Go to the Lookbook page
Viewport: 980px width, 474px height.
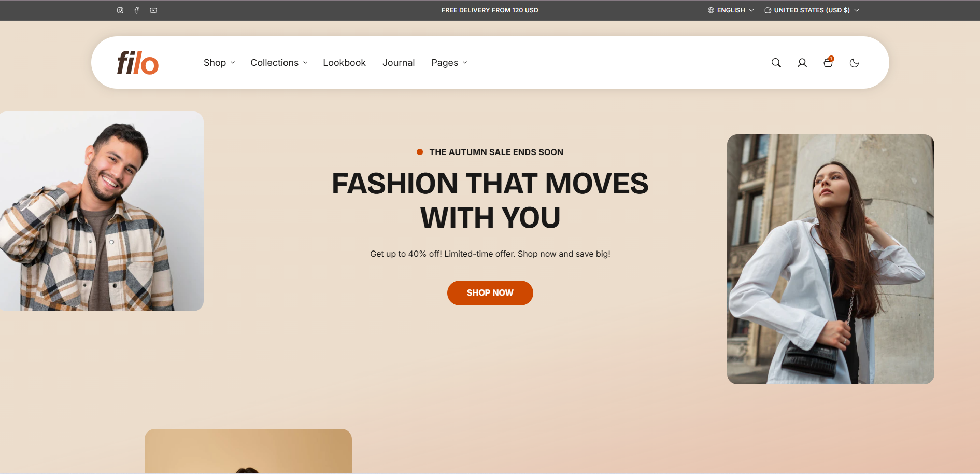[x=344, y=63]
